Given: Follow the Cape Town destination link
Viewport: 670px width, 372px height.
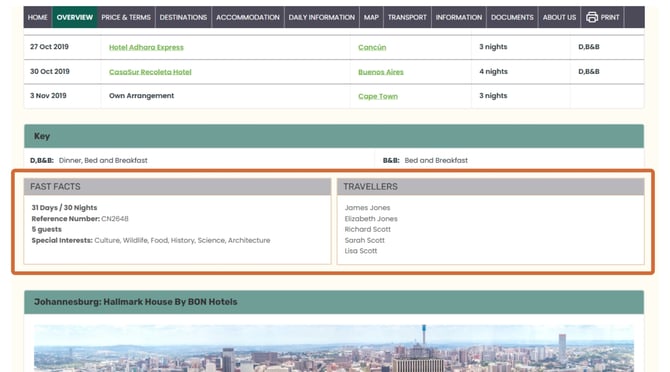Looking at the screenshot, I should (378, 96).
